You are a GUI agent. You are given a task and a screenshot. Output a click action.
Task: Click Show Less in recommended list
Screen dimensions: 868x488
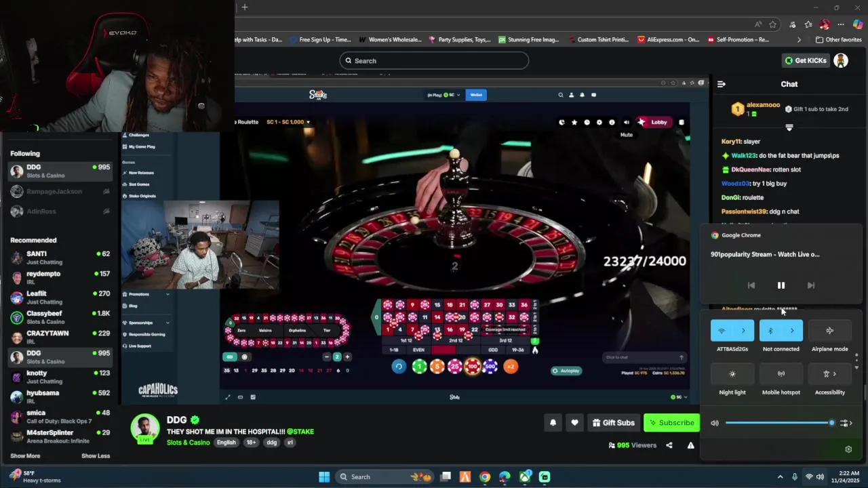[x=96, y=456]
